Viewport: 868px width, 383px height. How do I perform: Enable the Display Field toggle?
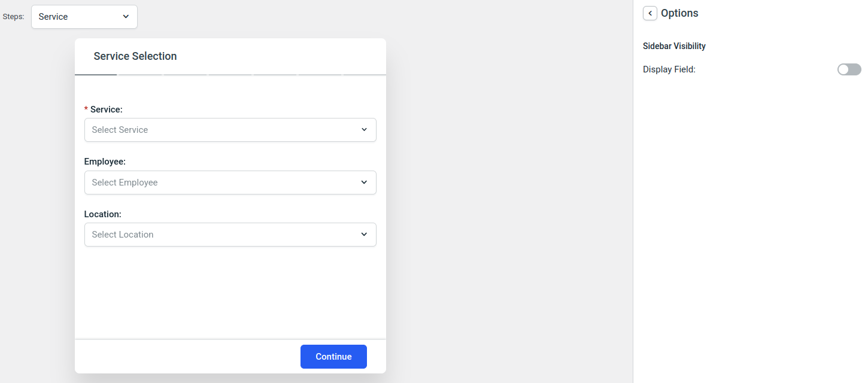coord(849,69)
